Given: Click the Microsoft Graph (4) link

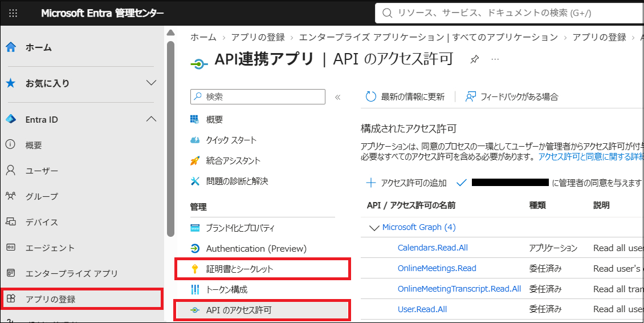Looking at the screenshot, I should coord(419,227).
